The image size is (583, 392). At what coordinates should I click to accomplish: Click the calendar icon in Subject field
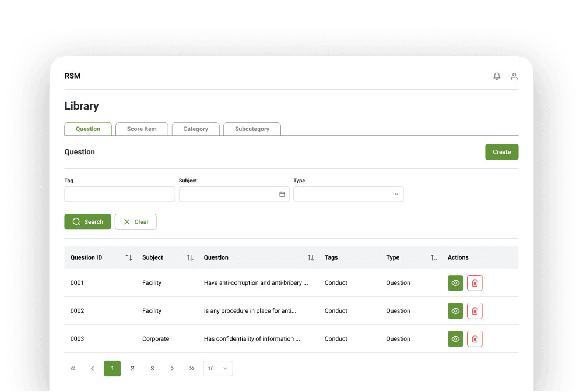coord(282,194)
